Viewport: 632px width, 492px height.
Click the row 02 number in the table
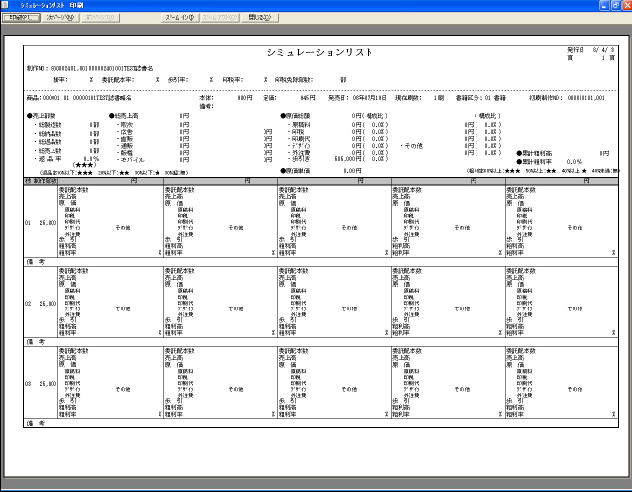coord(28,304)
